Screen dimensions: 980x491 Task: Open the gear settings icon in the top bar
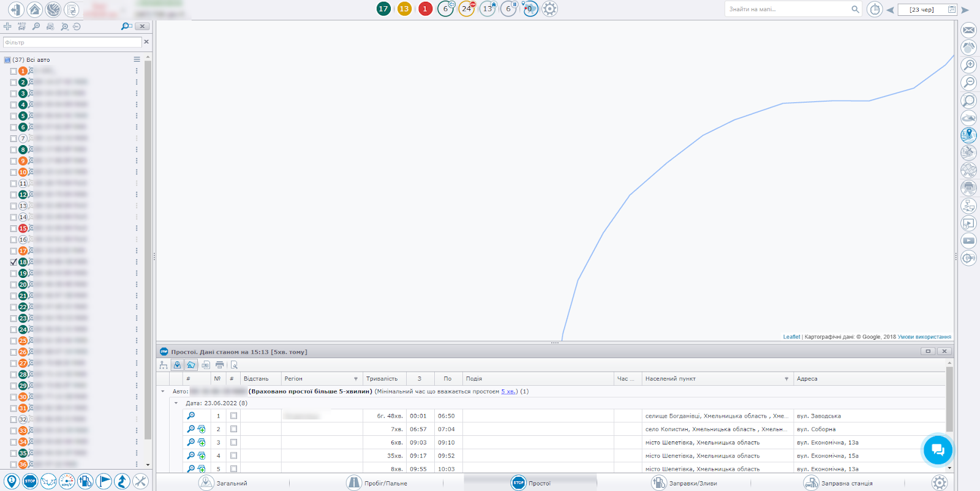550,9
